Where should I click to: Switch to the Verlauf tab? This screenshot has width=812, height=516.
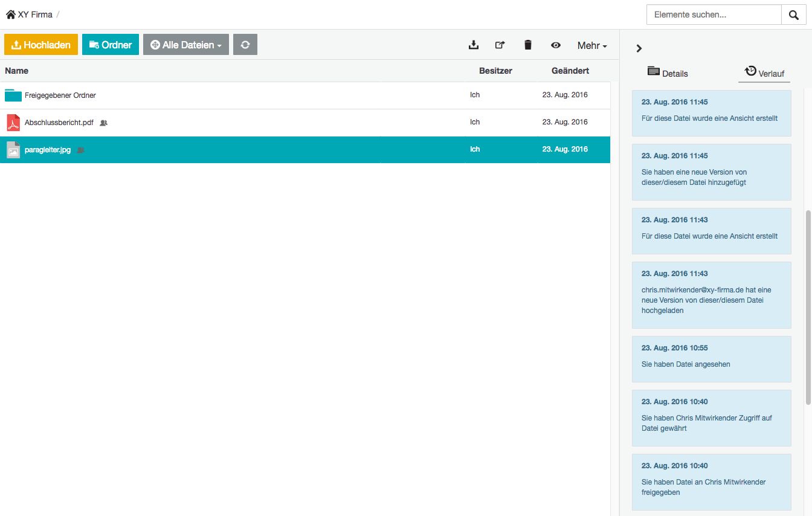click(764, 73)
